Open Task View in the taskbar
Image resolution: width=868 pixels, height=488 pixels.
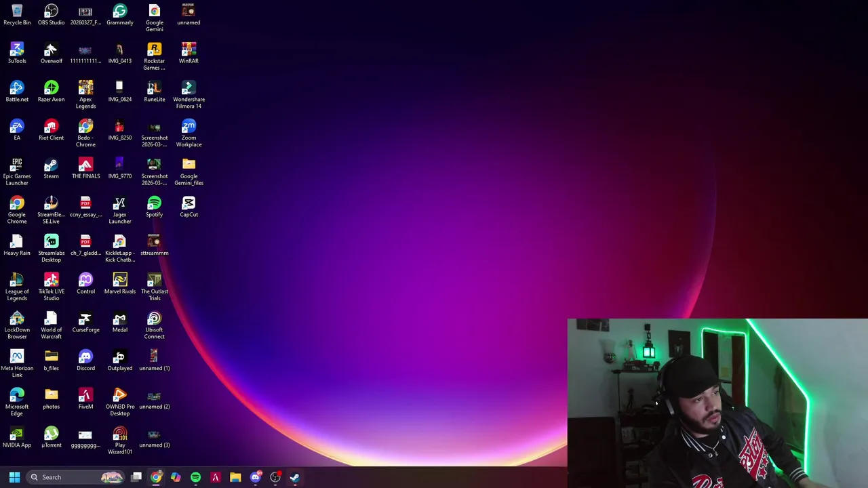[x=136, y=477]
